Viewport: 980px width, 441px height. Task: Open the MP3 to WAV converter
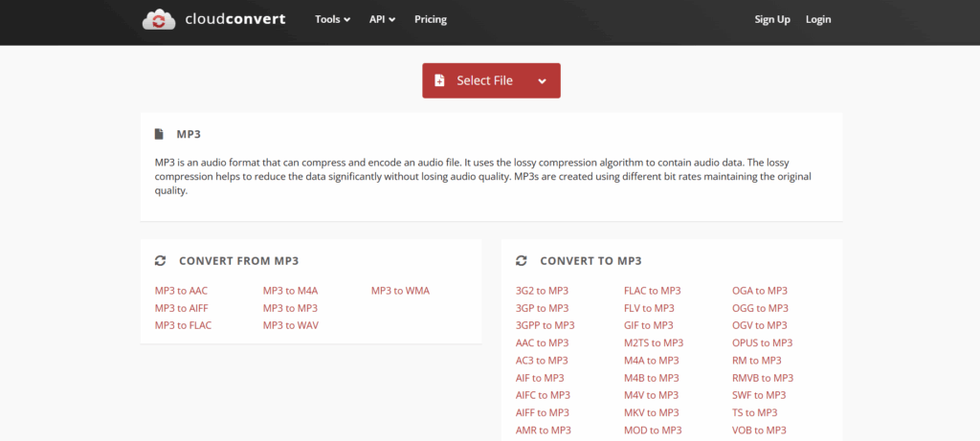[x=291, y=325]
